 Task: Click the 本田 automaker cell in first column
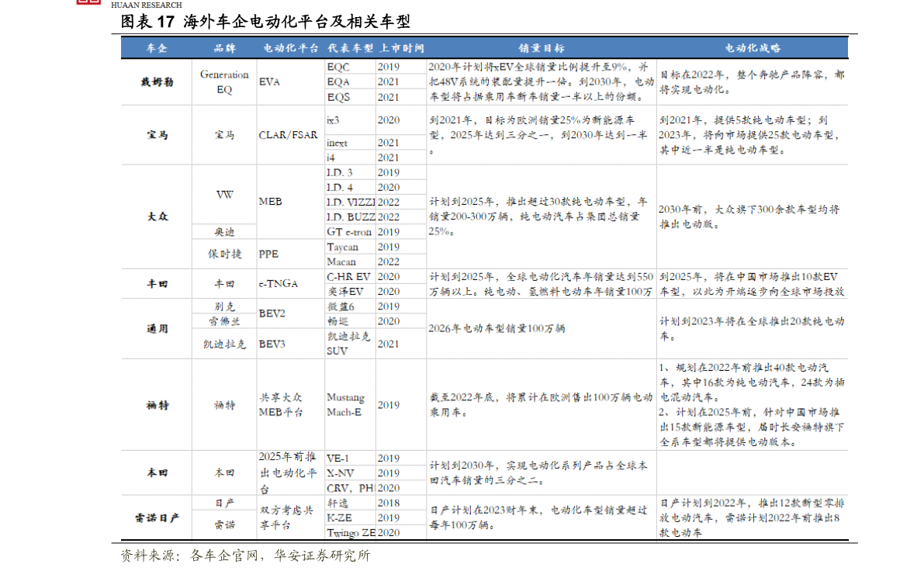(x=157, y=473)
